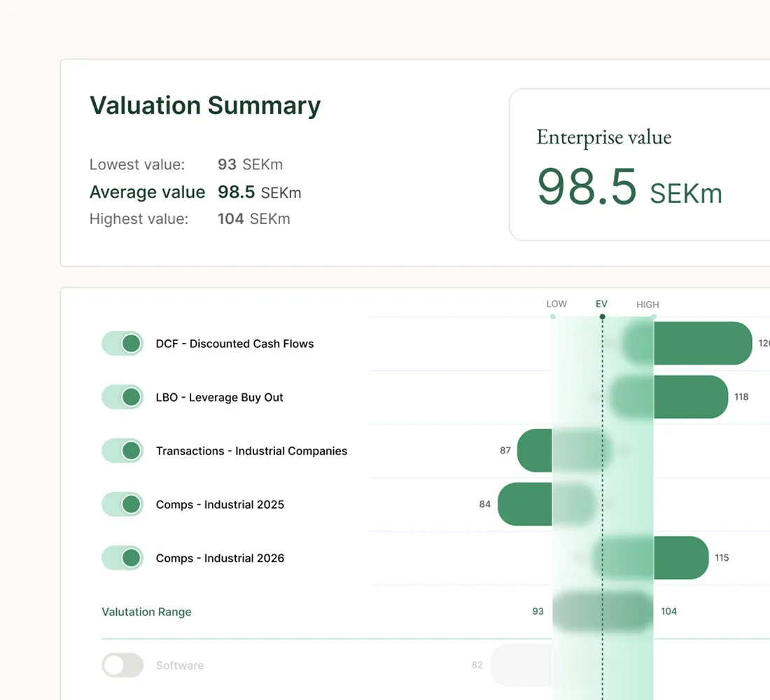Disable the LBO - Leverage Buy Out switch

[122, 397]
